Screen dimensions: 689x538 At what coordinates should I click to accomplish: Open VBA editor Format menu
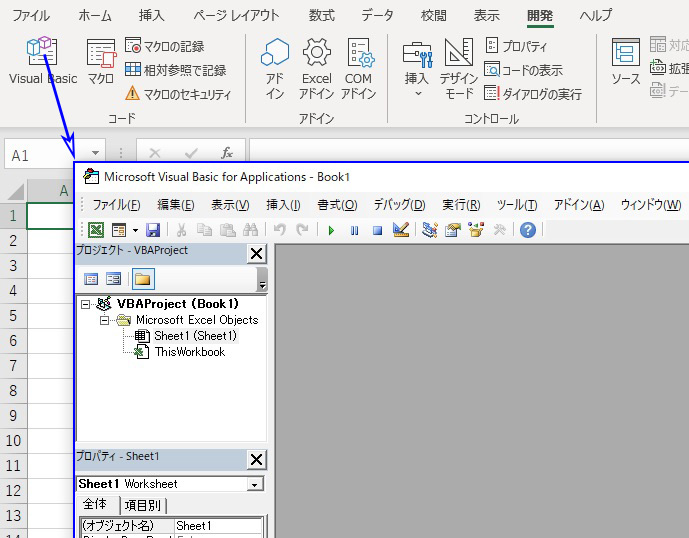[337, 205]
